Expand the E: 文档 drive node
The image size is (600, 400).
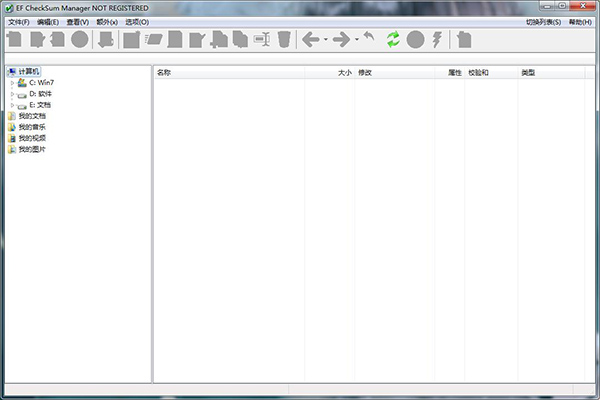coord(12,105)
